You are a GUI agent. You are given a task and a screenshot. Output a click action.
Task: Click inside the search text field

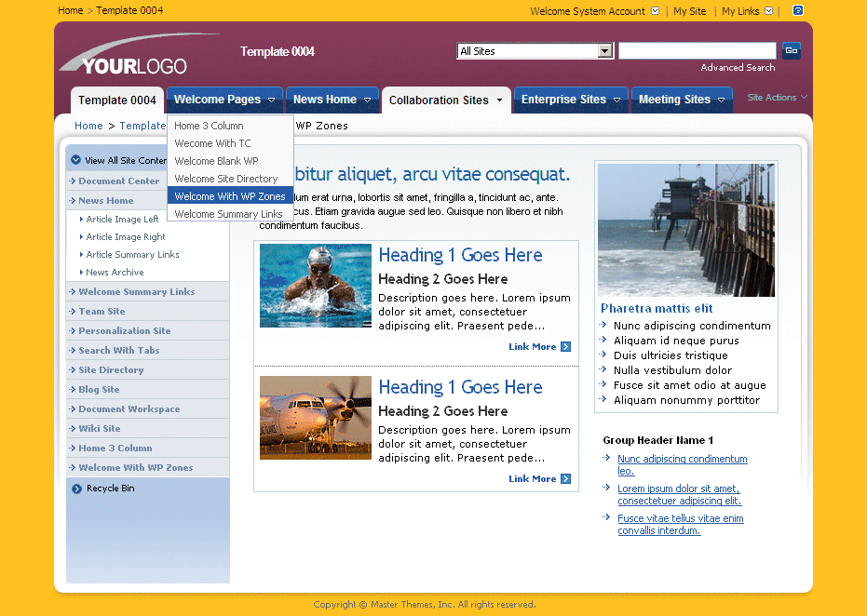tap(697, 50)
